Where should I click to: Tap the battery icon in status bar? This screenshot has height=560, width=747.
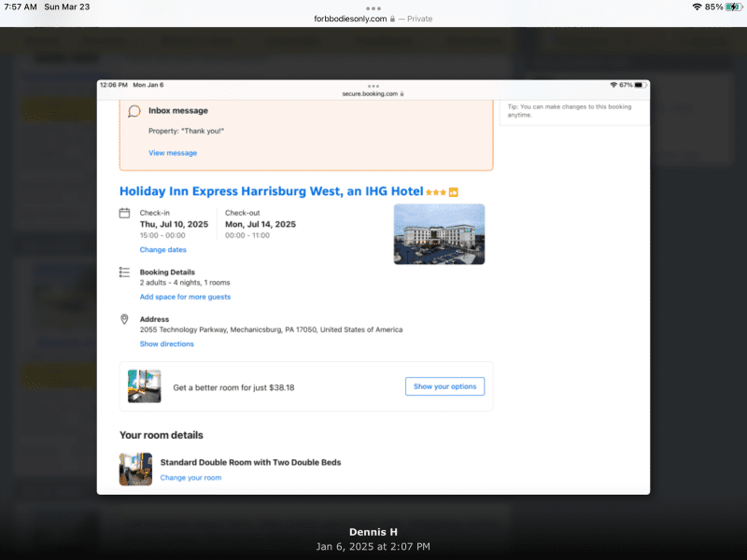click(x=733, y=7)
